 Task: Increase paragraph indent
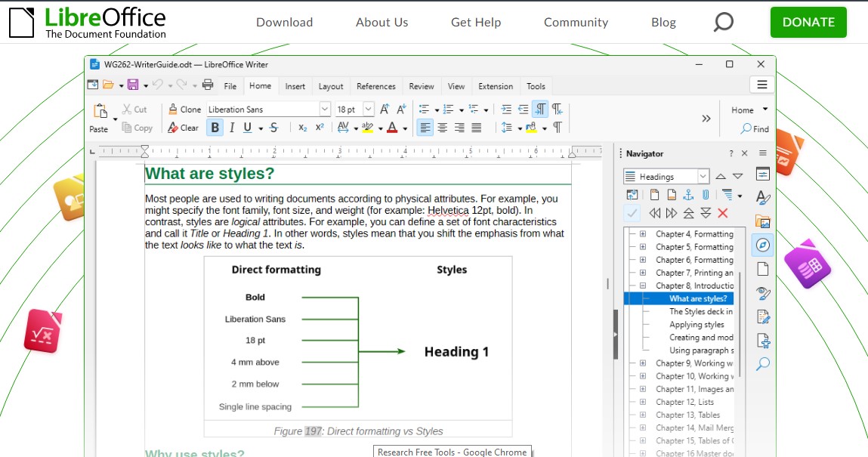[x=506, y=110]
